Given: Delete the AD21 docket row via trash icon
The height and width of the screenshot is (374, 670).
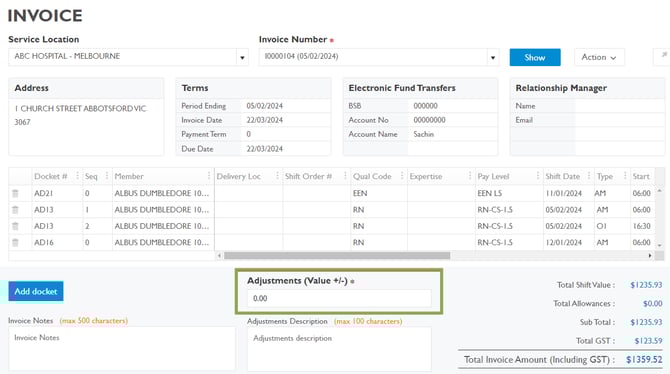Looking at the screenshot, I should (x=15, y=193).
